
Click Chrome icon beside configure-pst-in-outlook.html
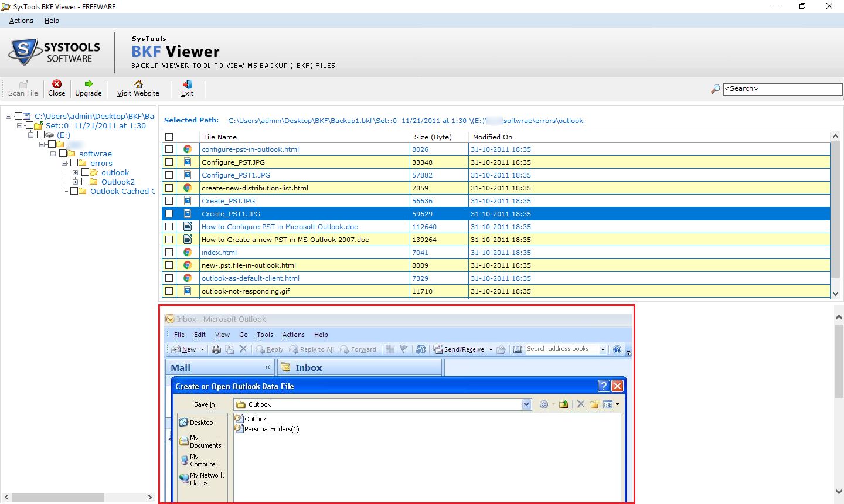coord(188,149)
